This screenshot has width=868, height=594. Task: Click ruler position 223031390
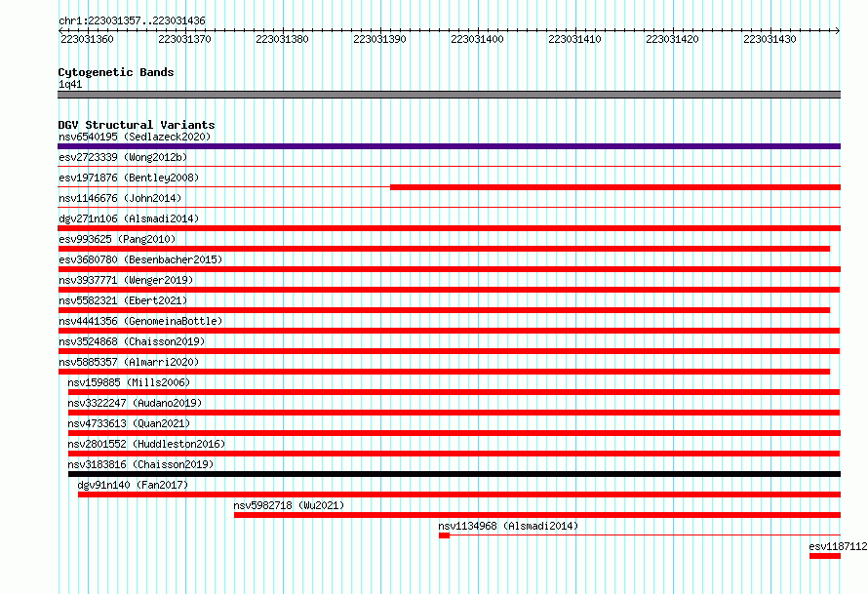click(379, 39)
